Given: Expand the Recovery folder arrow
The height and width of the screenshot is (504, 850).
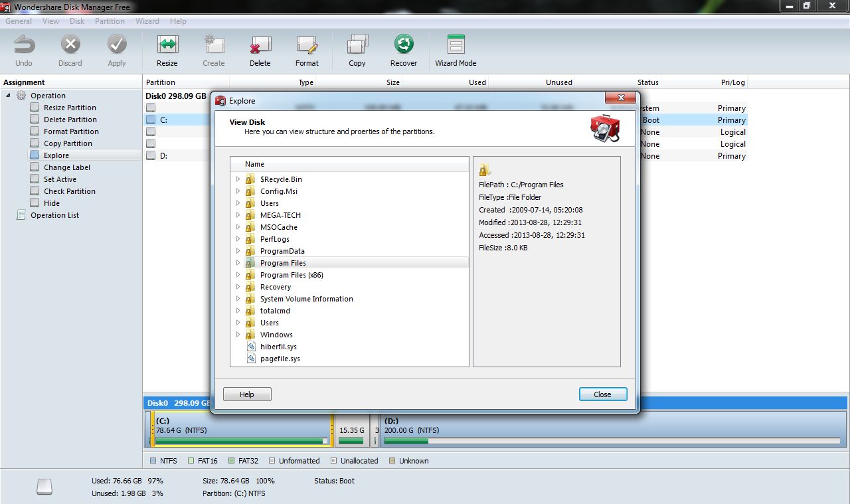Looking at the screenshot, I should 238,287.
